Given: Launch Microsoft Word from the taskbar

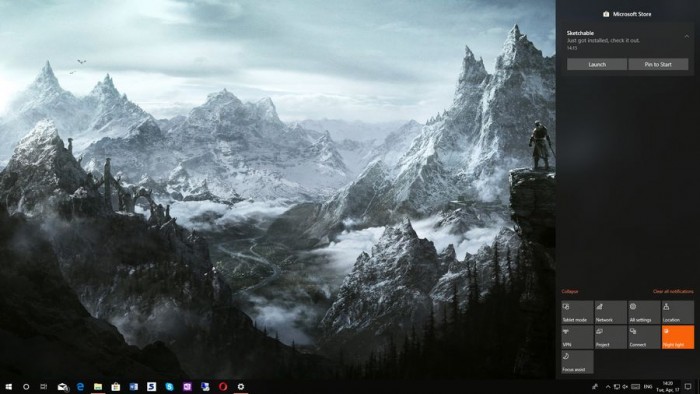Looking at the screenshot, I should pyautogui.click(x=133, y=387).
